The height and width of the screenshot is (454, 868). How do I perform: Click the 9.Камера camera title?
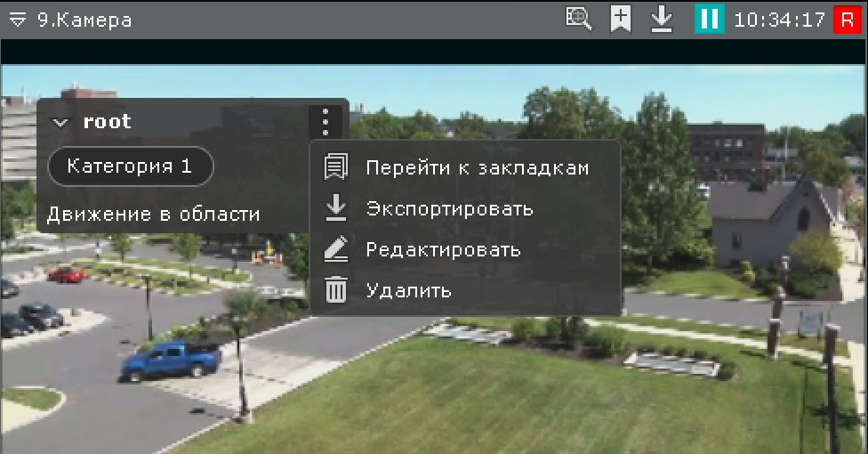(84, 20)
